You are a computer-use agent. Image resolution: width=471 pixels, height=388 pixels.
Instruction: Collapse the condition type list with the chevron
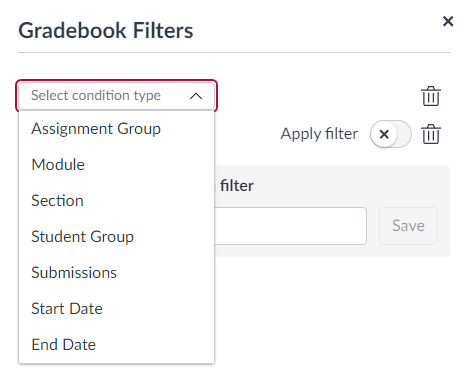pos(196,96)
